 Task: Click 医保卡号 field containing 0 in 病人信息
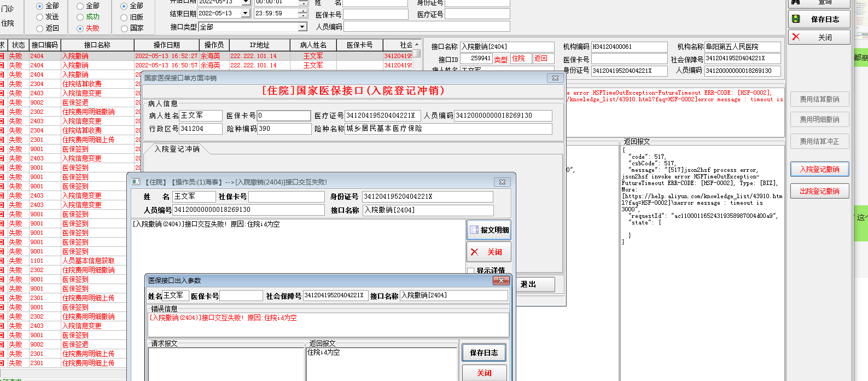click(284, 116)
